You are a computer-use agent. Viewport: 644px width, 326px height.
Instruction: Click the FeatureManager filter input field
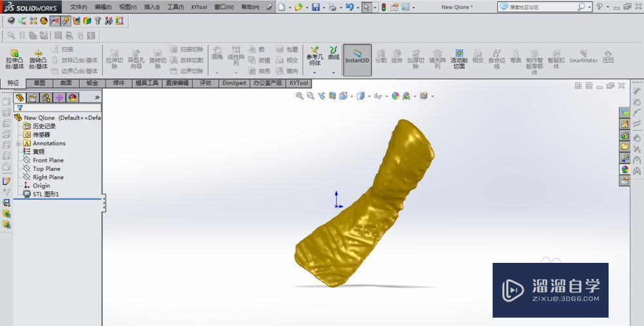tap(57, 108)
